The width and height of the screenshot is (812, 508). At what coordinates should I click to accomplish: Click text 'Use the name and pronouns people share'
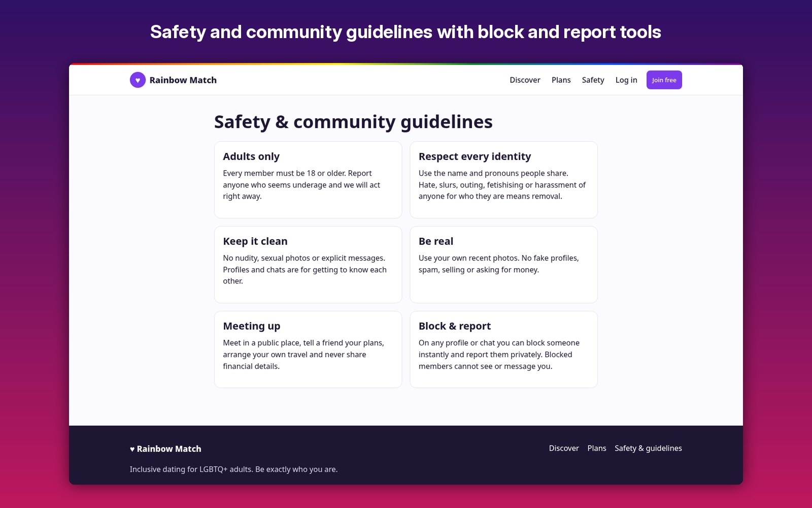[492, 173]
